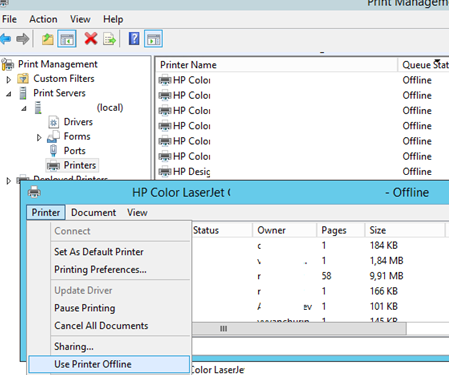
Task: Click the red X Delete toolbar icon
Action: 91,39
